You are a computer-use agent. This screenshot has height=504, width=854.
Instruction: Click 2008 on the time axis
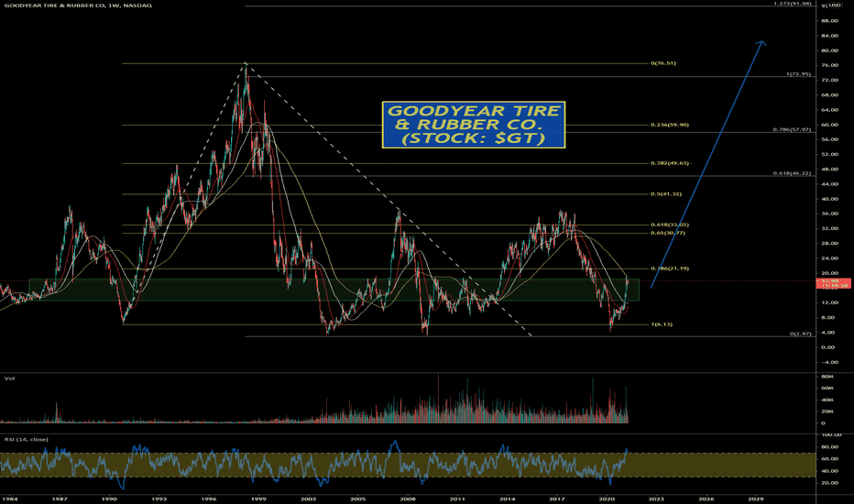click(x=408, y=499)
